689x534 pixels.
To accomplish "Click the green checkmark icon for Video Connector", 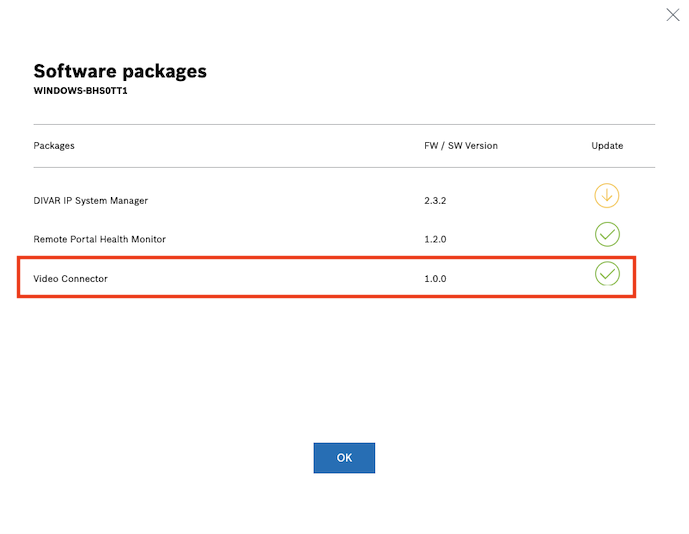I will point(607,273).
